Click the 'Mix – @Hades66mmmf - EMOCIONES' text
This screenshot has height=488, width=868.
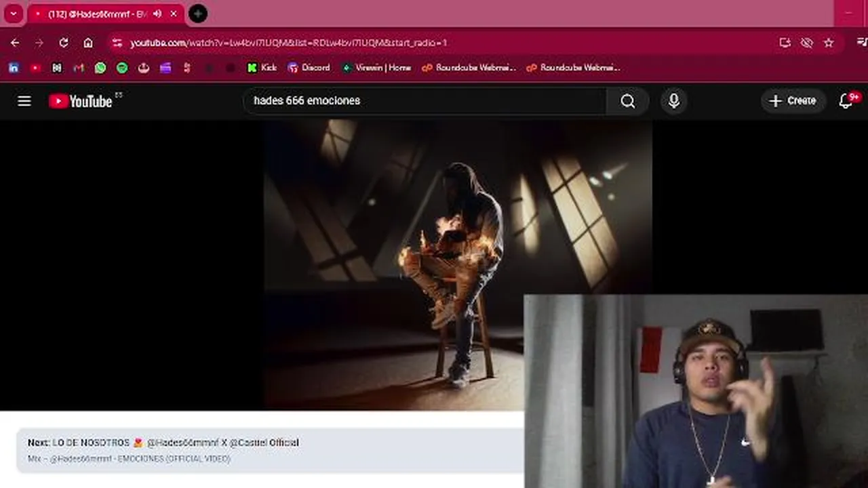[129, 459]
